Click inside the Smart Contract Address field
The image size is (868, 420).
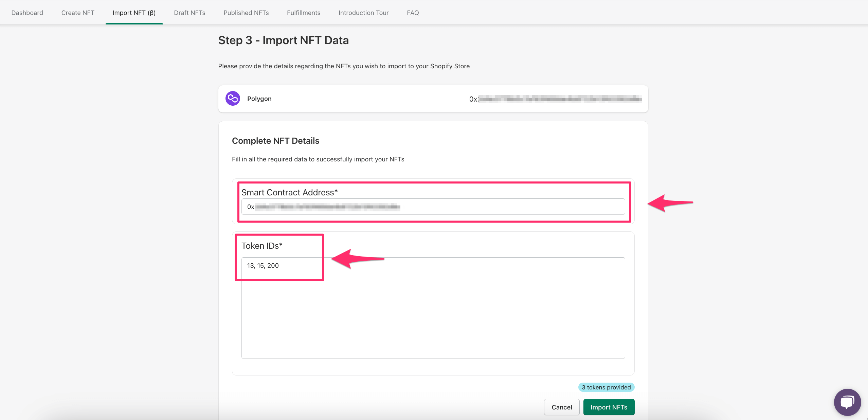433,207
